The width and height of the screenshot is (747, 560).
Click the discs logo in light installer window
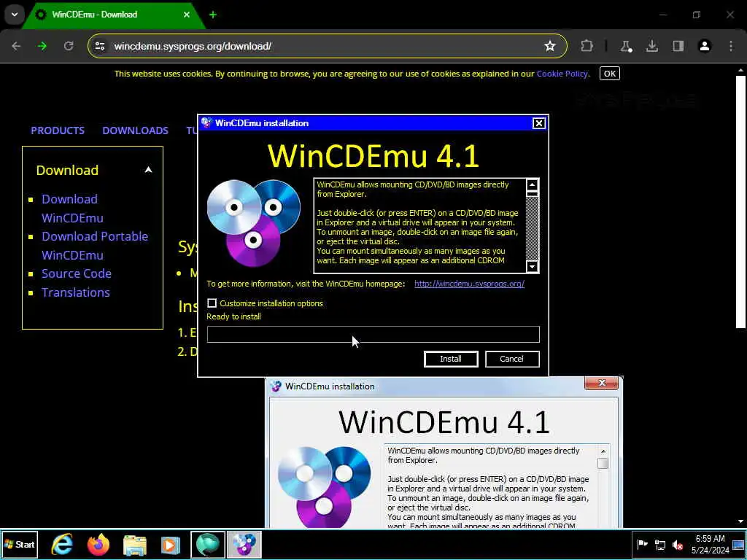click(x=325, y=486)
